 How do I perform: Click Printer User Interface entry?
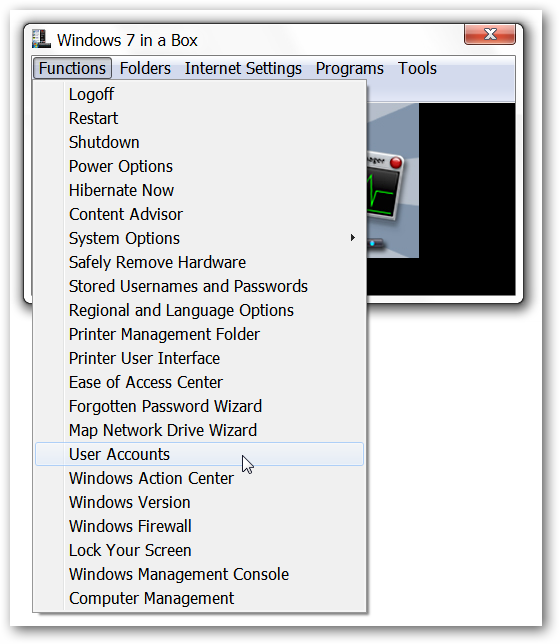(x=199, y=359)
